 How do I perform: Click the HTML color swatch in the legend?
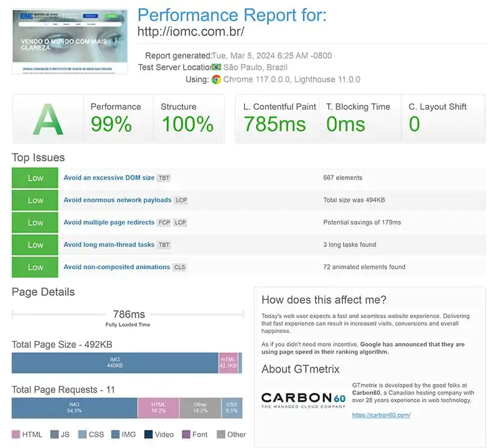16,434
